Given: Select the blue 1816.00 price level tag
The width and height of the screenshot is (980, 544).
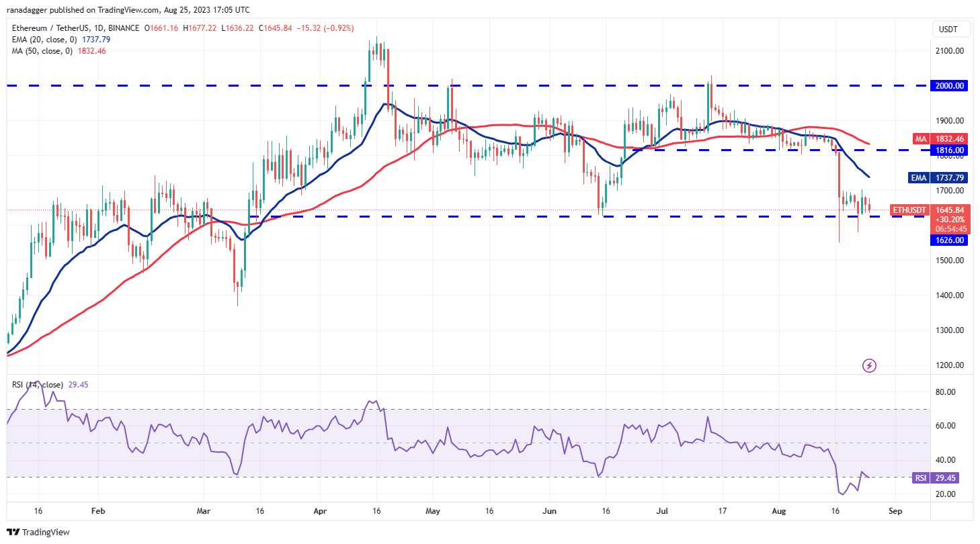Looking at the screenshot, I should click(949, 150).
